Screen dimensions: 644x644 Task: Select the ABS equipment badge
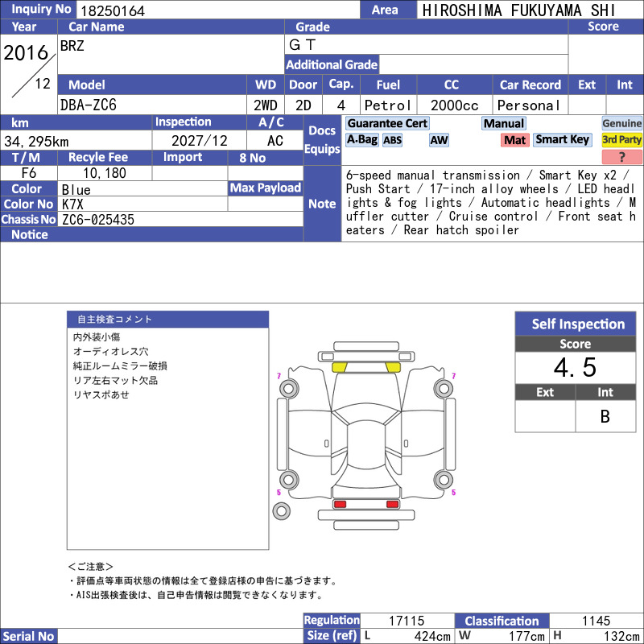click(392, 140)
